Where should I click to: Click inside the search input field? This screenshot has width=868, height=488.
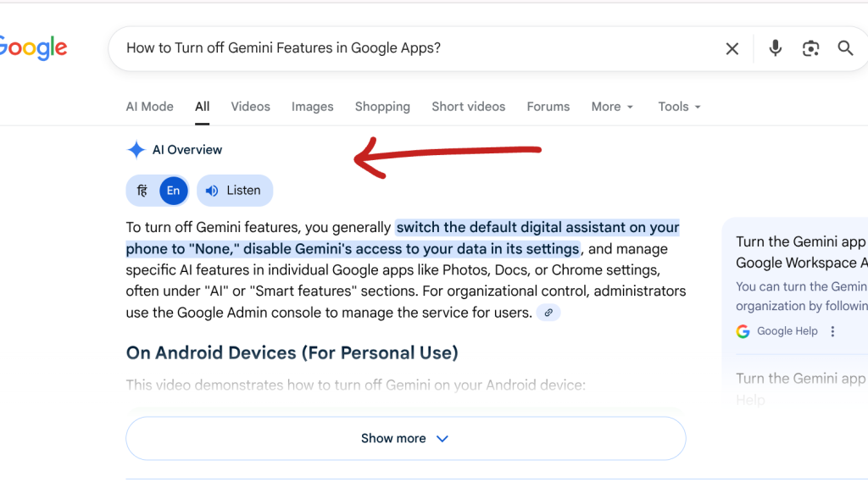[339, 48]
